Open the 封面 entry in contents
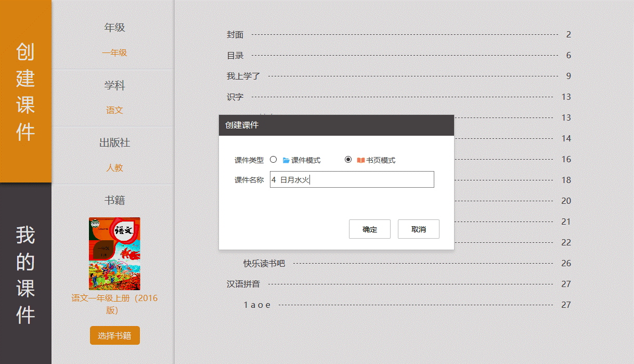 [x=235, y=35]
